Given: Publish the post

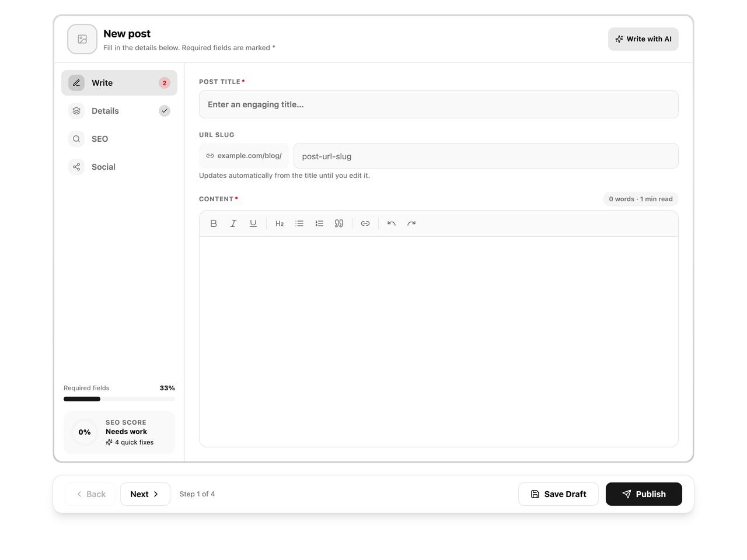Looking at the screenshot, I should [644, 494].
